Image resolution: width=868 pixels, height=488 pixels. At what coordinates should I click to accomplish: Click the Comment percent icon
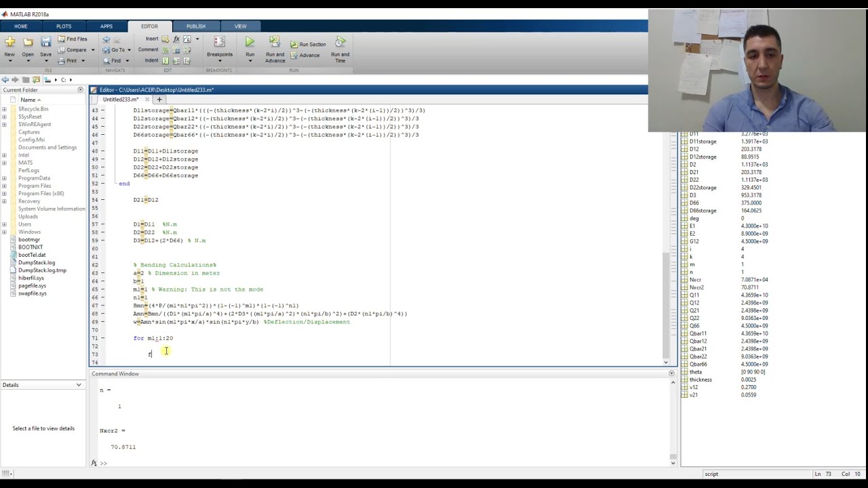point(165,49)
